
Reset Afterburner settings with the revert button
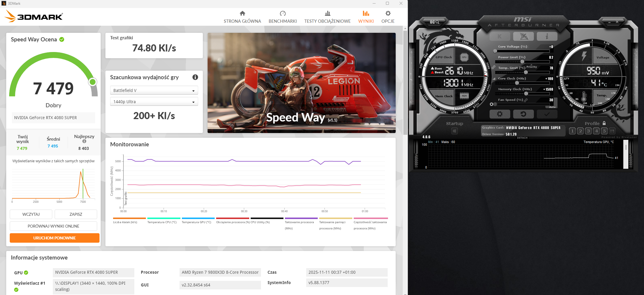(x=523, y=114)
